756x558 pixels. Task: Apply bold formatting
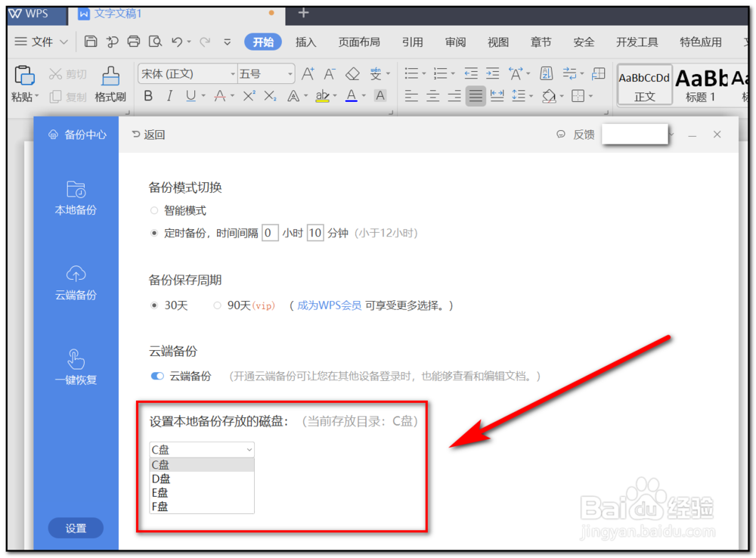coord(148,96)
